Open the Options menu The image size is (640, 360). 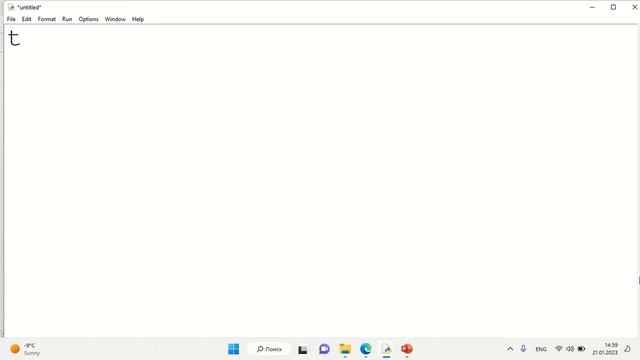tap(88, 19)
